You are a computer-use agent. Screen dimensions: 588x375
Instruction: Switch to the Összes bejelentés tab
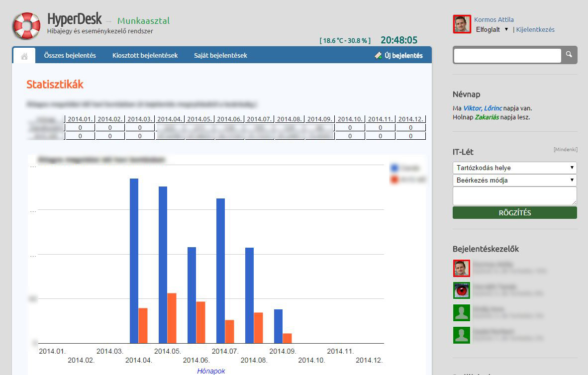tap(70, 55)
